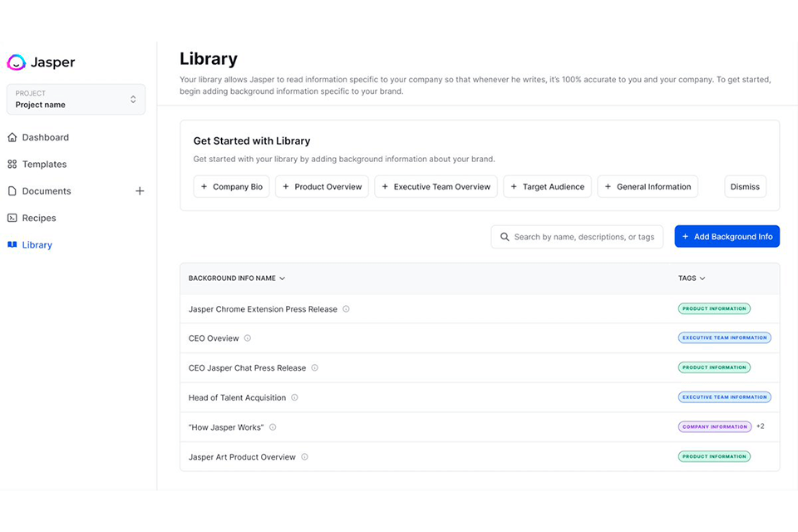Show the +2 additional tags on How Jasper Works

761,426
